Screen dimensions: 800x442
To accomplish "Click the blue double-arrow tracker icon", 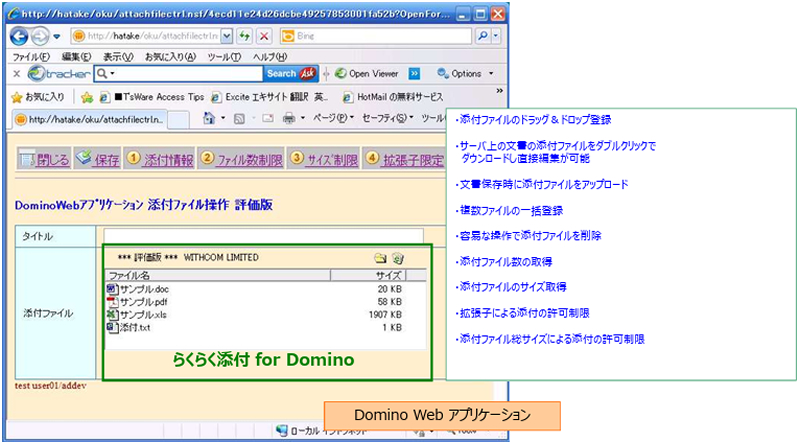I will click(x=414, y=74).
